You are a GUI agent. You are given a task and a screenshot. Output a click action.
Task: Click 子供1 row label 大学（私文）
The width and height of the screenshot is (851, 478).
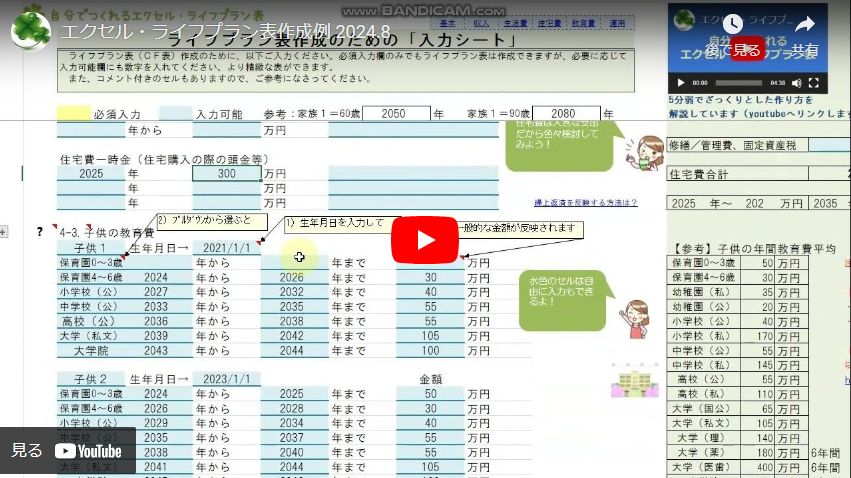(x=91, y=336)
